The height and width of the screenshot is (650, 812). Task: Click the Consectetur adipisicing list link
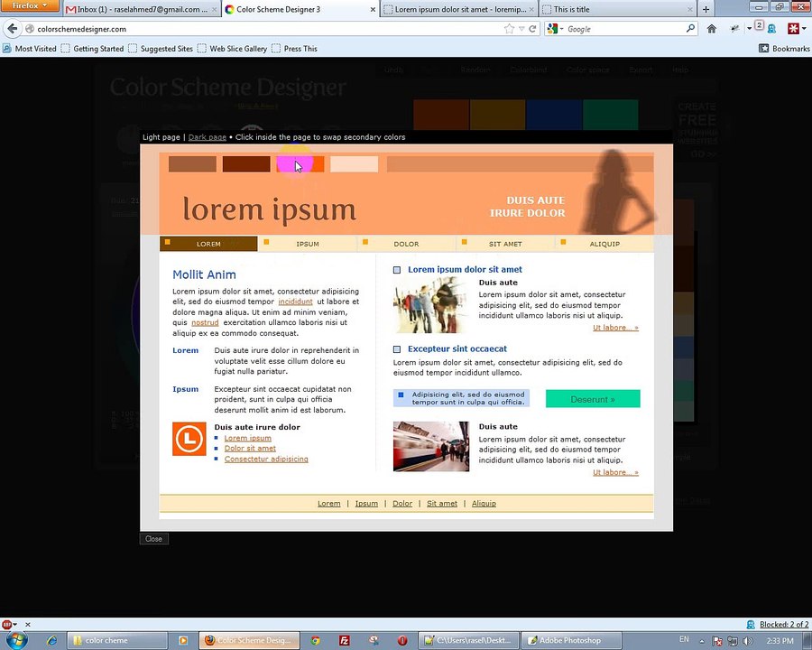[266, 460]
